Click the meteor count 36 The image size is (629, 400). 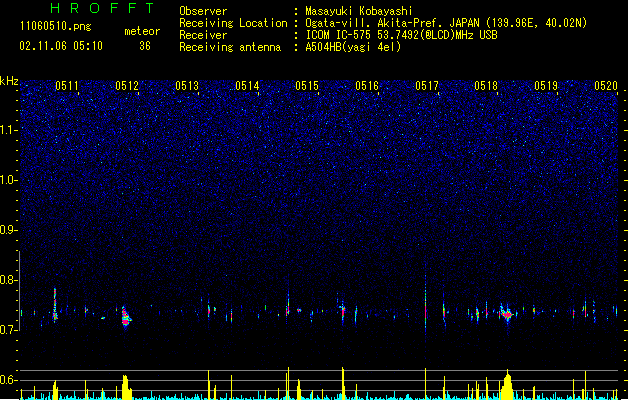tap(145, 46)
